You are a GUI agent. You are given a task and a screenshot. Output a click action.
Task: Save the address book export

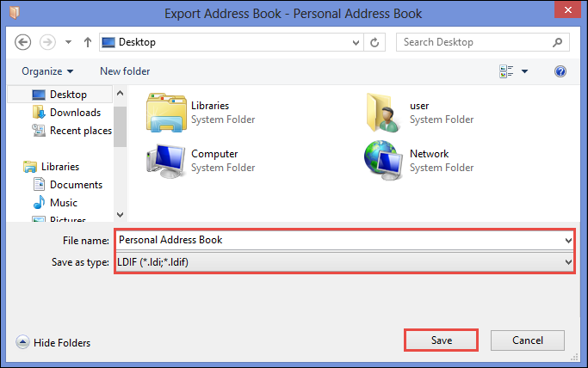point(441,340)
